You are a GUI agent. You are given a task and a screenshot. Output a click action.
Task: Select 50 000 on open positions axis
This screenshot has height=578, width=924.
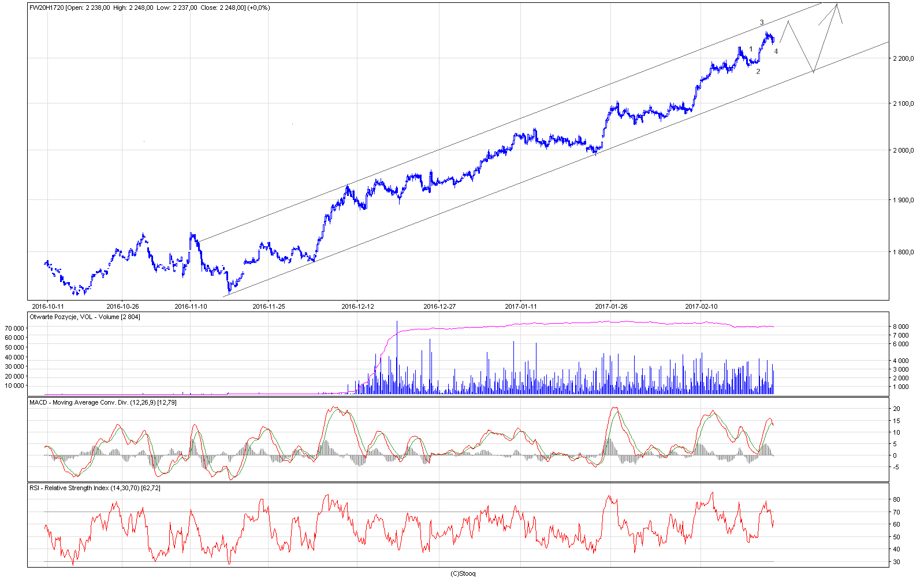tap(14, 347)
